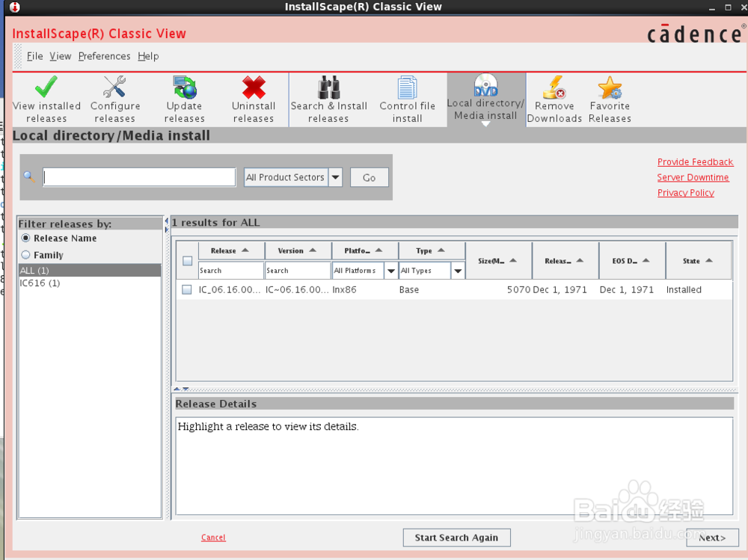The height and width of the screenshot is (560, 748).
Task: Click the magnifier search icon
Action: tap(29, 177)
